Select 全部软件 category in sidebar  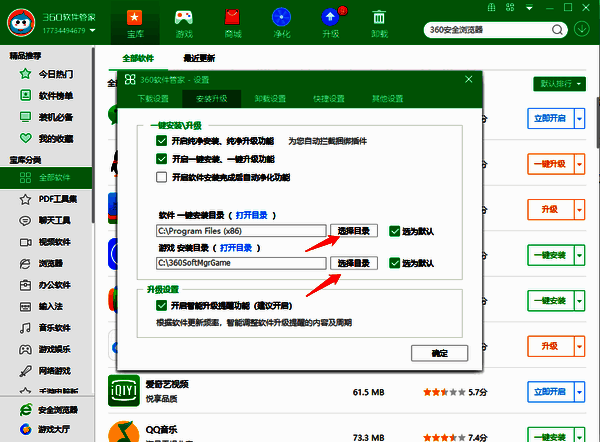[x=46, y=178]
